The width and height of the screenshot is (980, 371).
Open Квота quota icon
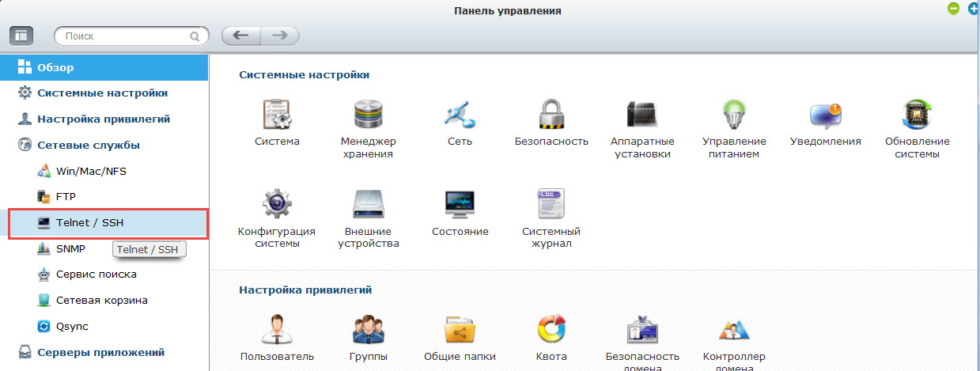pos(551,330)
